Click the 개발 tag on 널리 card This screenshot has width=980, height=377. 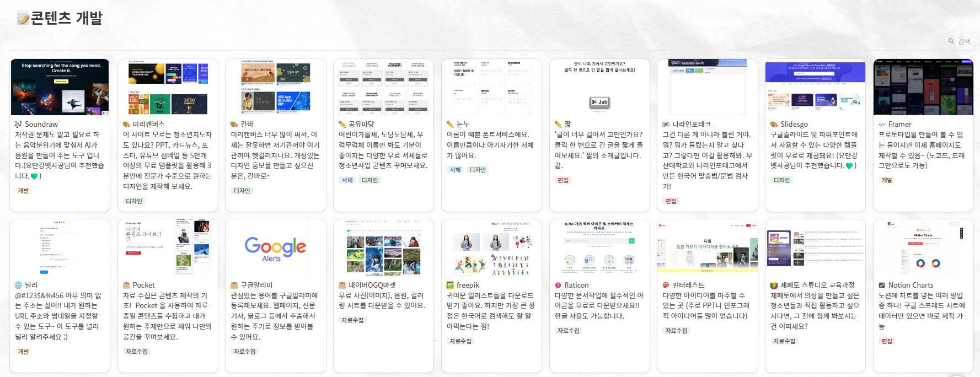pos(23,352)
